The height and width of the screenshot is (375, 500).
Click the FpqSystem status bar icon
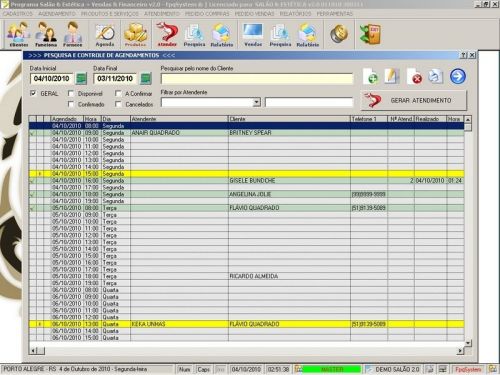point(468,369)
